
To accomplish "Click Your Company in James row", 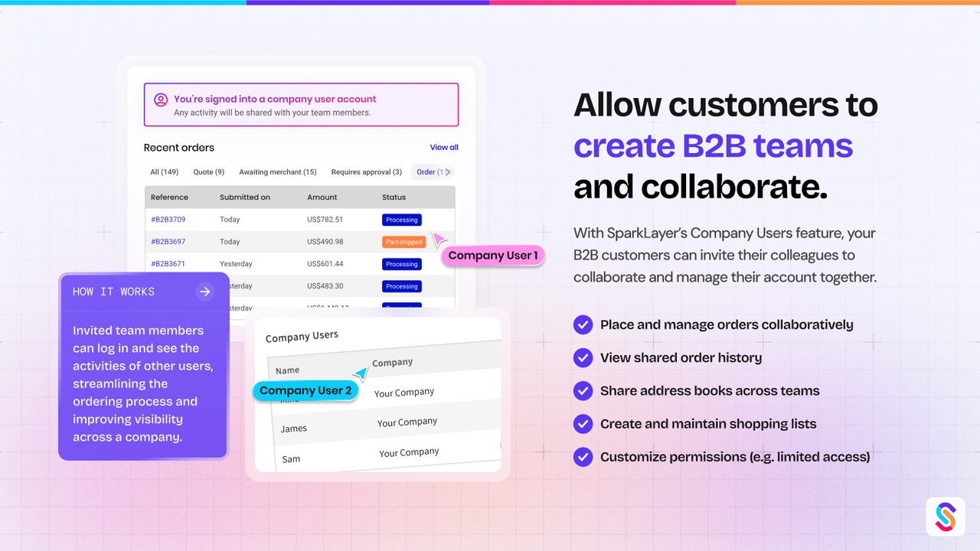I will pos(407,422).
